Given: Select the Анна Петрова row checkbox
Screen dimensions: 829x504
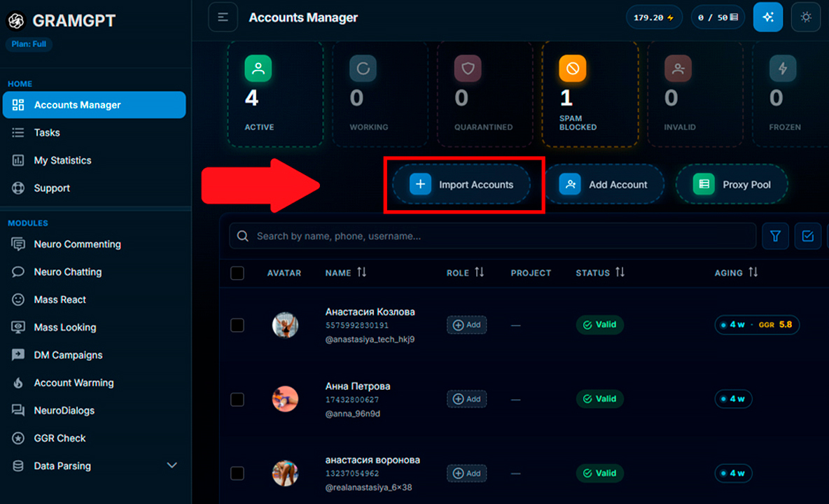Looking at the screenshot, I should (237, 400).
